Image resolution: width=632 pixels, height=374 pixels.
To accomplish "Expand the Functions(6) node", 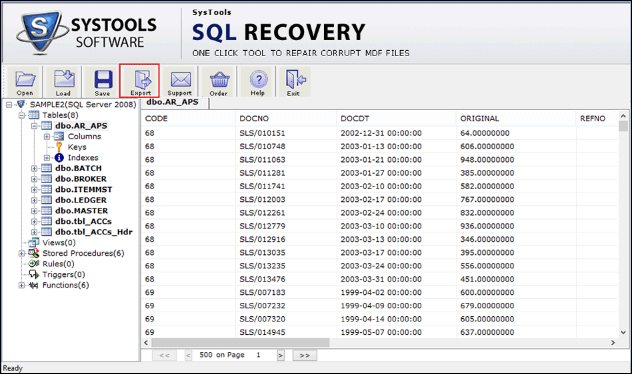I will [22, 285].
